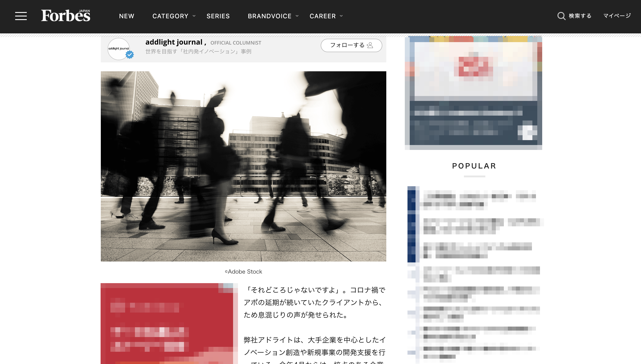The height and width of the screenshot is (364, 641).
Task: Click the ©Adobe Stock caption
Action: point(243,272)
